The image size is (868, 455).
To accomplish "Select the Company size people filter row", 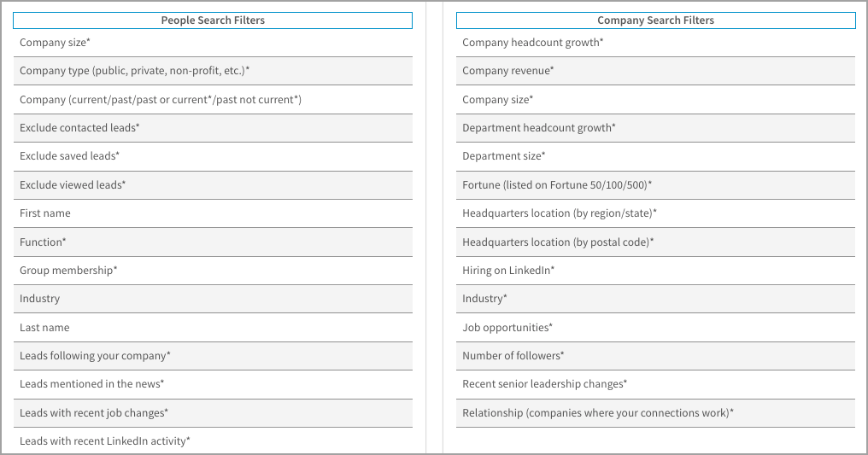I will pyautogui.click(x=55, y=43).
